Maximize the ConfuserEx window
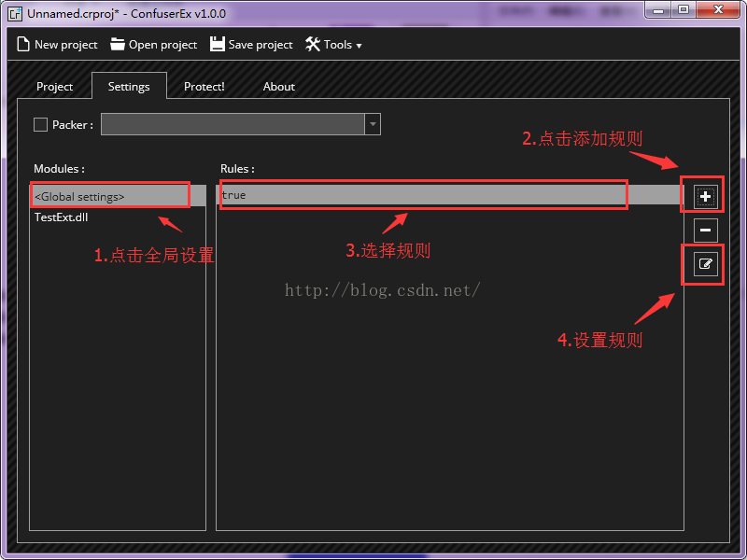The height and width of the screenshot is (560, 747). tap(684, 9)
